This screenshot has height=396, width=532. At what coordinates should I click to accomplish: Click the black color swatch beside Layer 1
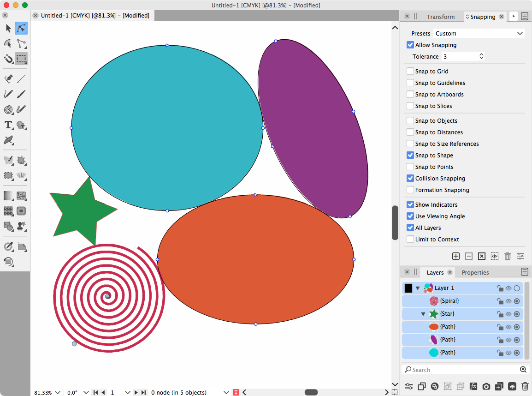click(408, 288)
